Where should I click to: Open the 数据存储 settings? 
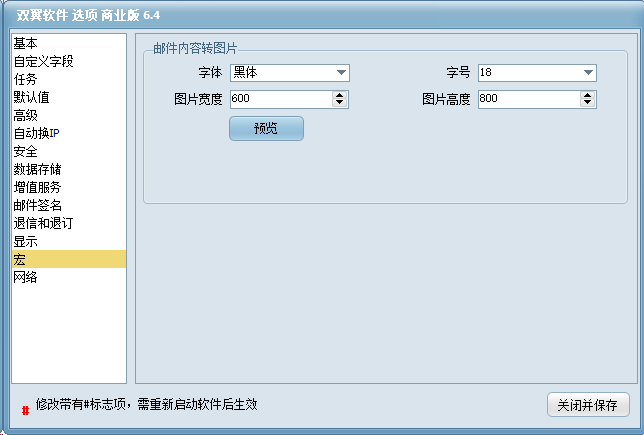[x=69, y=169]
